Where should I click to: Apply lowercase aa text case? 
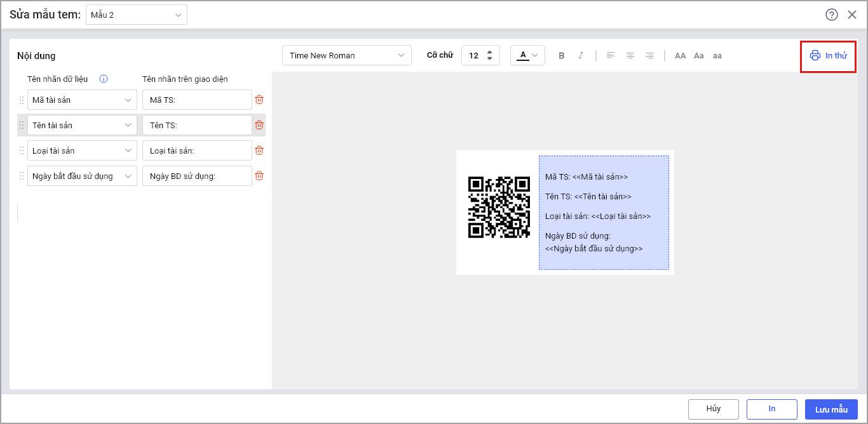pyautogui.click(x=717, y=56)
